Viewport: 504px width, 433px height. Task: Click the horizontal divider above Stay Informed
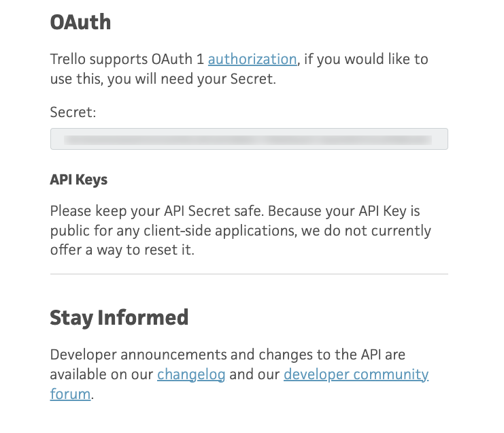(249, 274)
